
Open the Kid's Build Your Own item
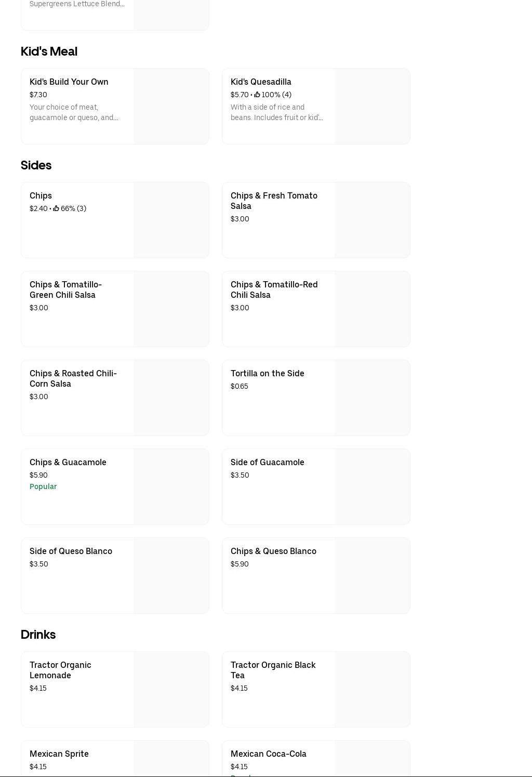click(x=69, y=82)
